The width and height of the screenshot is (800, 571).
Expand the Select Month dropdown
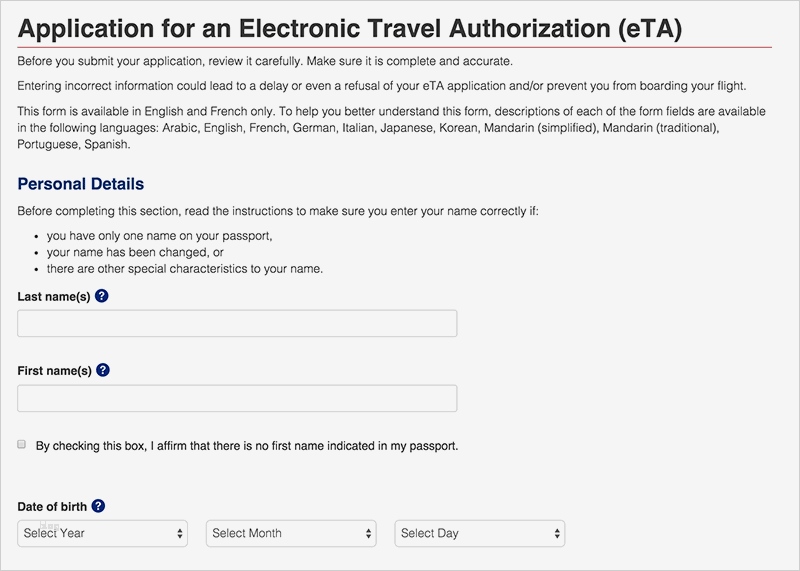point(291,533)
